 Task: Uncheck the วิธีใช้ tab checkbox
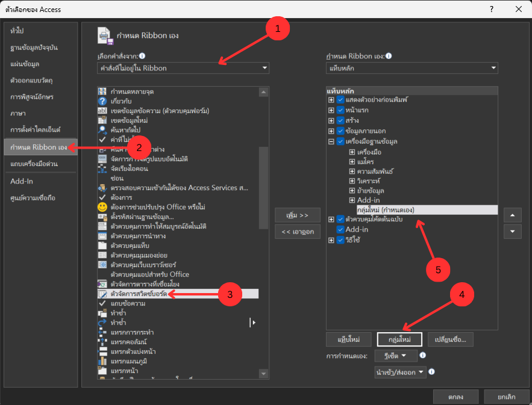click(x=341, y=240)
